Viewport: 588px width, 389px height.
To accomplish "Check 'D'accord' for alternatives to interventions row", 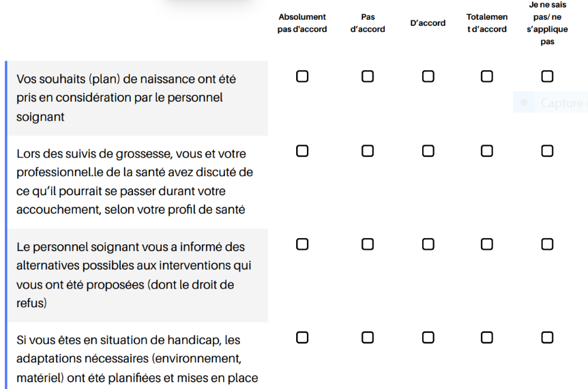I will click(428, 244).
